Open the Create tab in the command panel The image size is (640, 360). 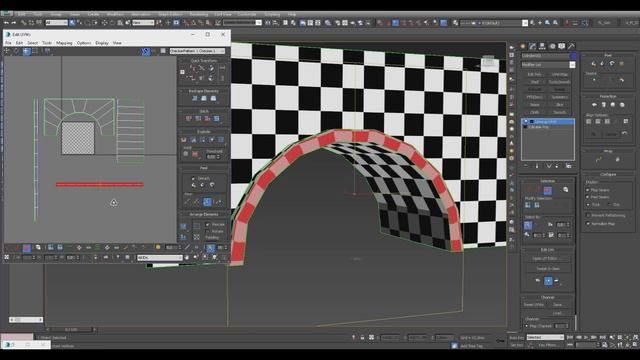coord(522,46)
